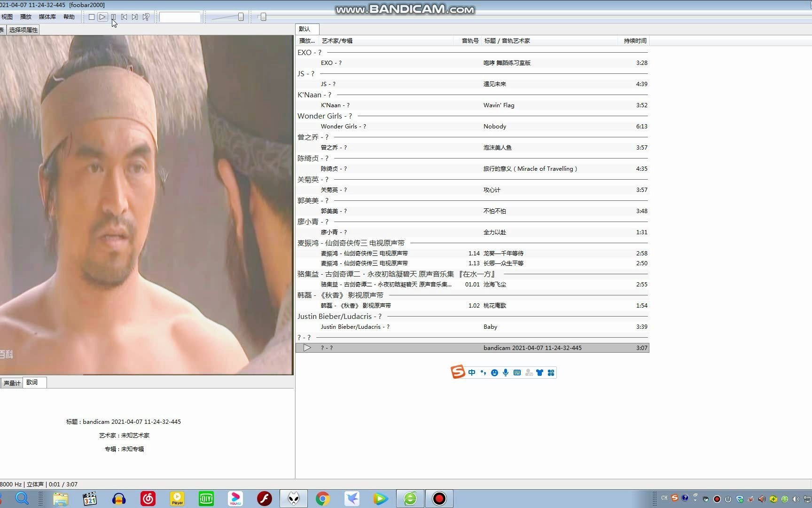This screenshot has width=812, height=508.
Task: Open the 播放 menu
Action: (26, 17)
